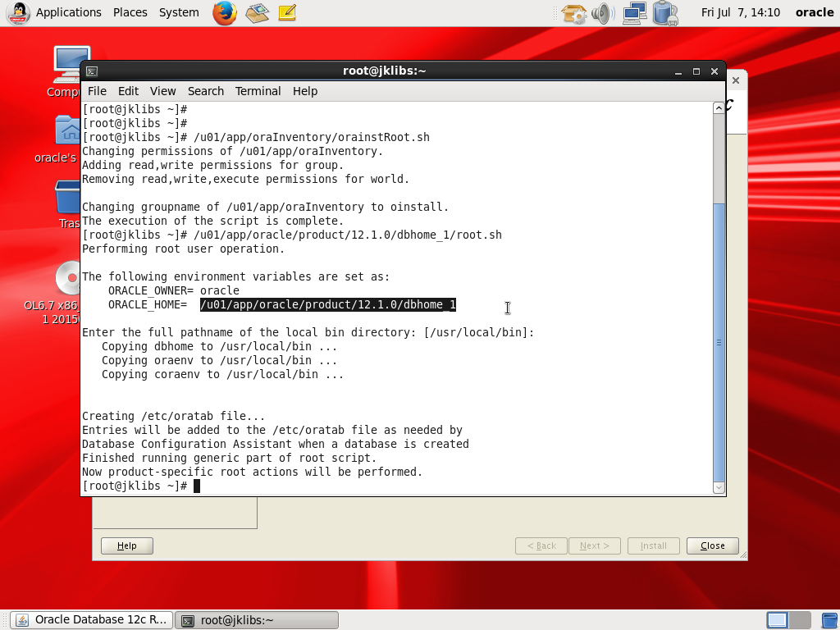This screenshot has width=840, height=630.
Task: Click the software update tray icon
Action: coord(573,13)
